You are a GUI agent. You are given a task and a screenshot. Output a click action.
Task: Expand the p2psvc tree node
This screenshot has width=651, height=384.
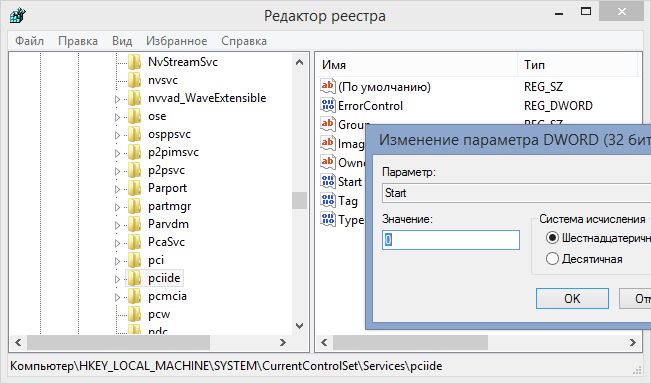pos(117,171)
